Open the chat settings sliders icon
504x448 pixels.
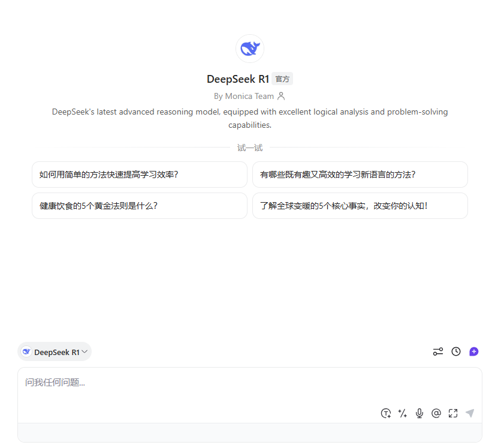438,351
